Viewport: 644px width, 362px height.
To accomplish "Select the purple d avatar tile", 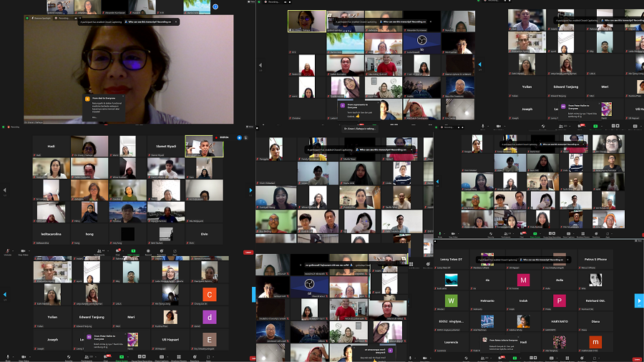I will [x=210, y=317].
